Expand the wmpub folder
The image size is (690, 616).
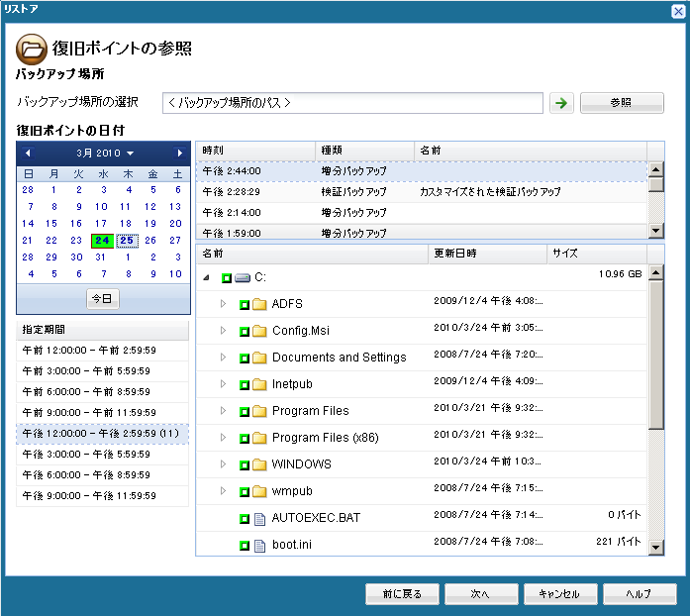[223, 490]
